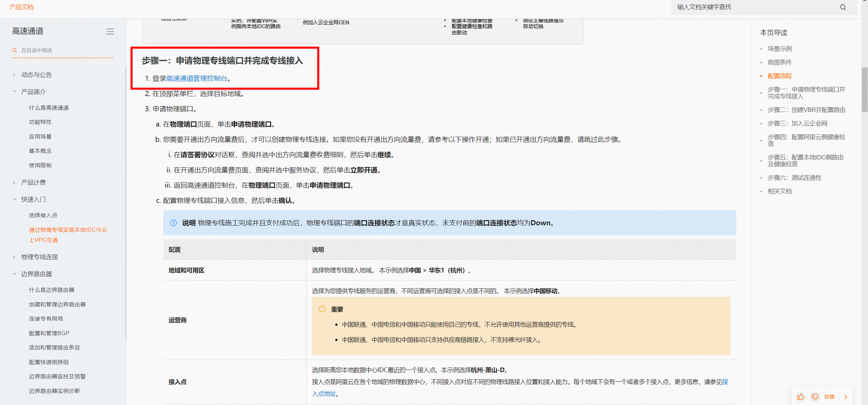This screenshot has height=405, width=868.
Task: Open 添加和管理路由条目 in sidebar
Action: click(54, 348)
